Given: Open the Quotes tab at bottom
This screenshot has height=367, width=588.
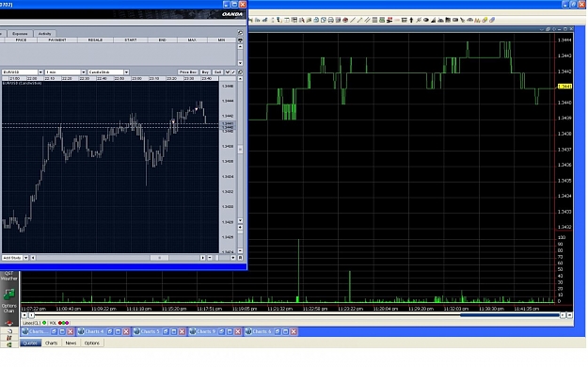Looking at the screenshot, I should (x=30, y=343).
